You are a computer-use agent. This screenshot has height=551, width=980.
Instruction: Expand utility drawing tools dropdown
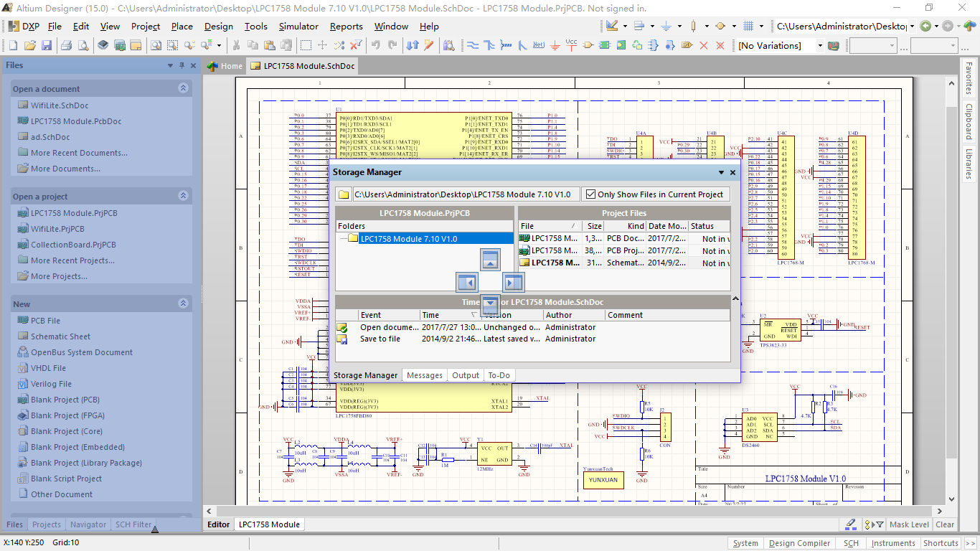(625, 26)
